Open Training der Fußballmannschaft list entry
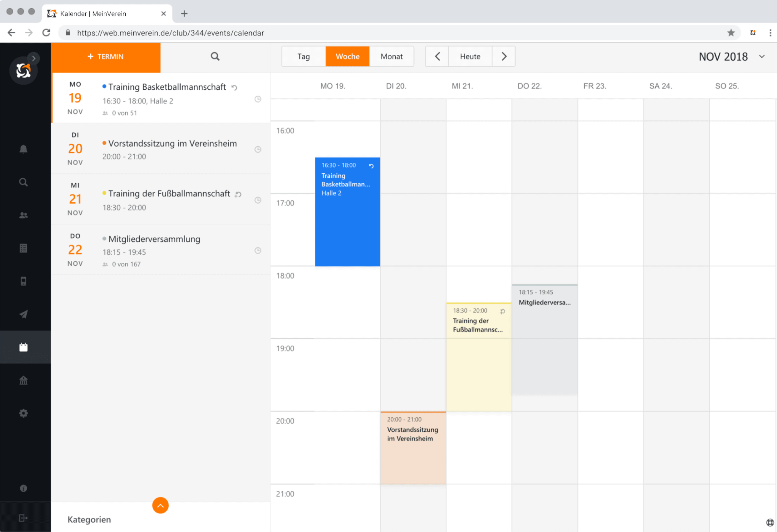777x532 pixels. pyautogui.click(x=161, y=199)
